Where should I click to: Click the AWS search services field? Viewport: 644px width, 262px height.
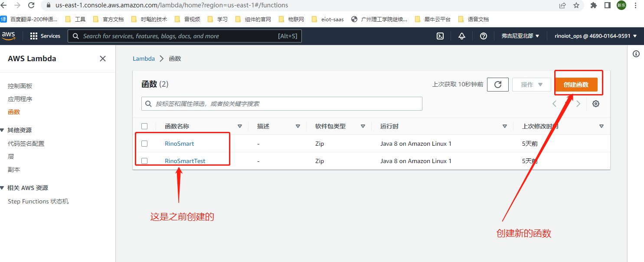(185, 36)
